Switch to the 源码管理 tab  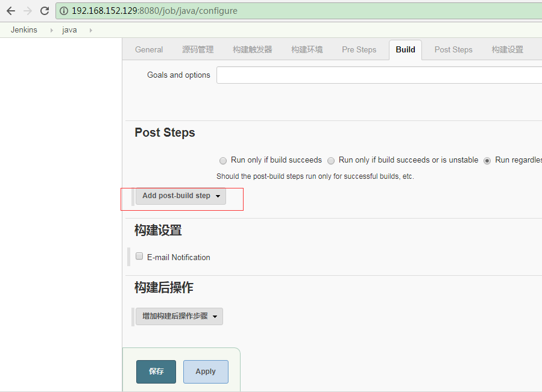pyautogui.click(x=198, y=50)
